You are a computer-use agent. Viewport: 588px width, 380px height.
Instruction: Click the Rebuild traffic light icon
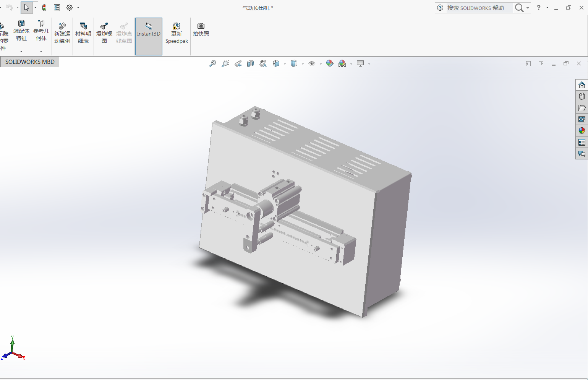click(x=44, y=8)
